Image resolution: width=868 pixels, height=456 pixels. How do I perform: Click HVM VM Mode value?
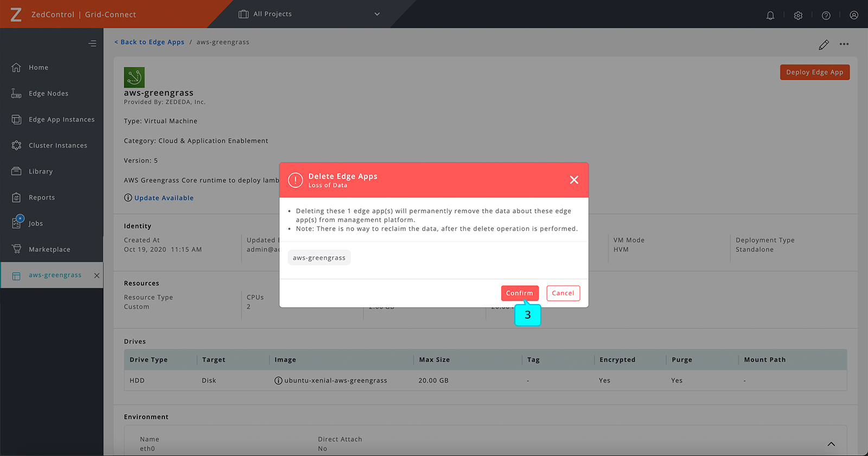(x=621, y=250)
